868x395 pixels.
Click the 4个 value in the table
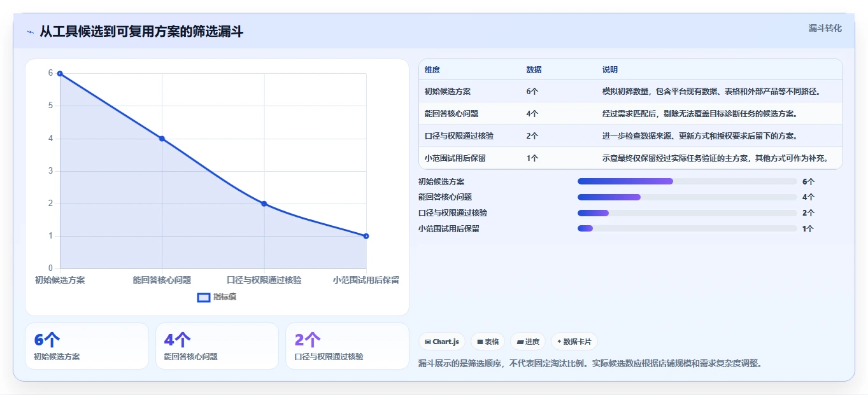pos(532,114)
